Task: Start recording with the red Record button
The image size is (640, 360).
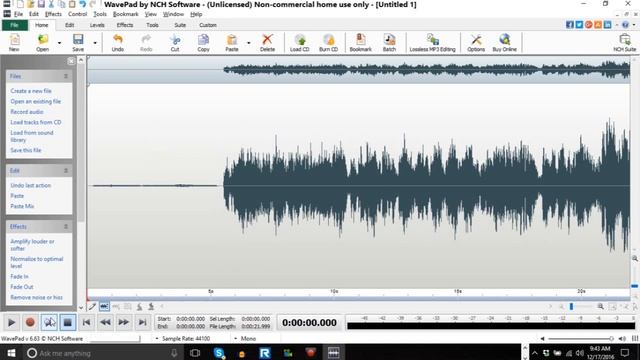Action: [30, 322]
